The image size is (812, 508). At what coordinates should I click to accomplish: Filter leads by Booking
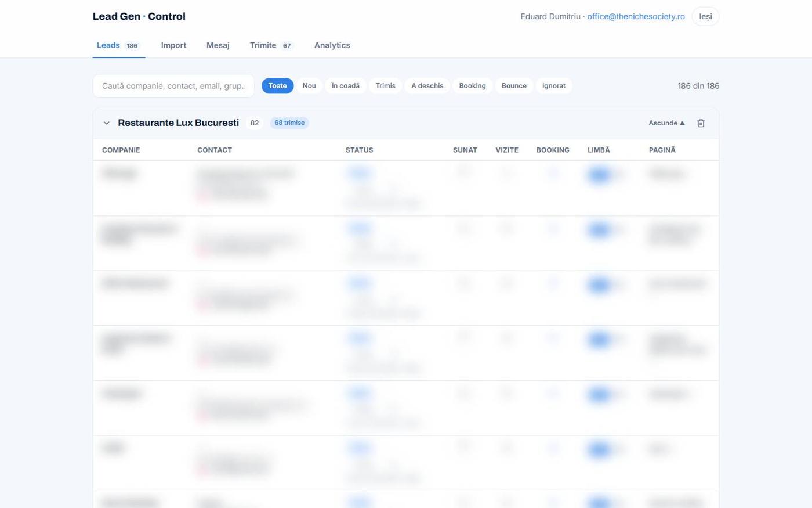[473, 86]
